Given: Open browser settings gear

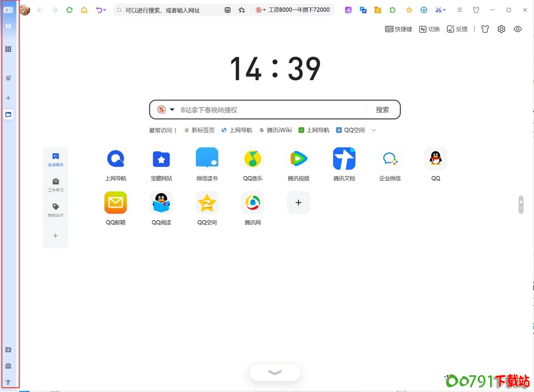Looking at the screenshot, I should [x=501, y=29].
